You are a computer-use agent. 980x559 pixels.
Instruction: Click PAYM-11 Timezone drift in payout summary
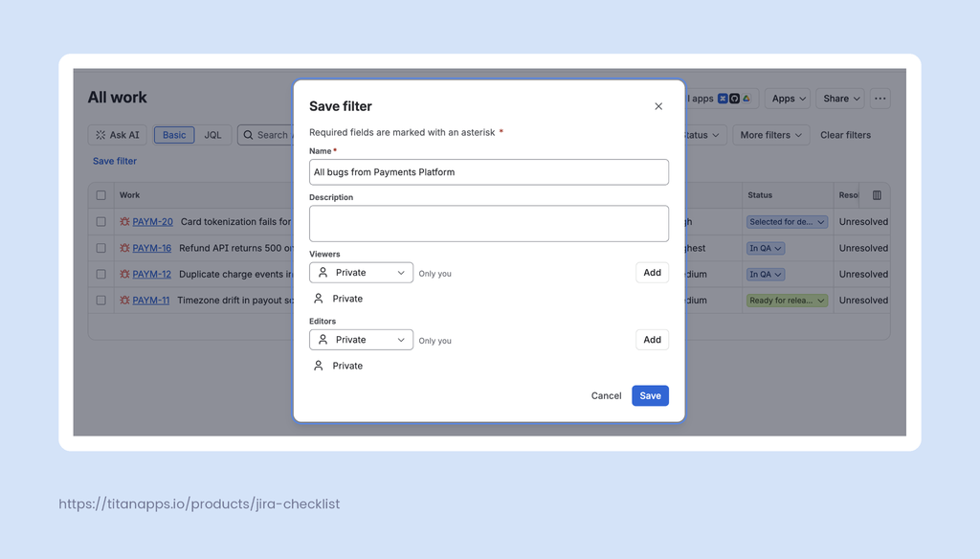pos(235,301)
